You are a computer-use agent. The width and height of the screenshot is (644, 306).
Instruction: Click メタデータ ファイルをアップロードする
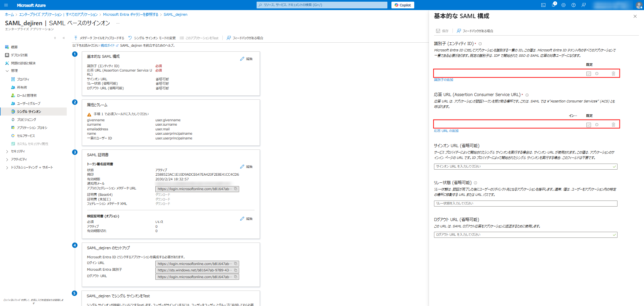(99, 38)
